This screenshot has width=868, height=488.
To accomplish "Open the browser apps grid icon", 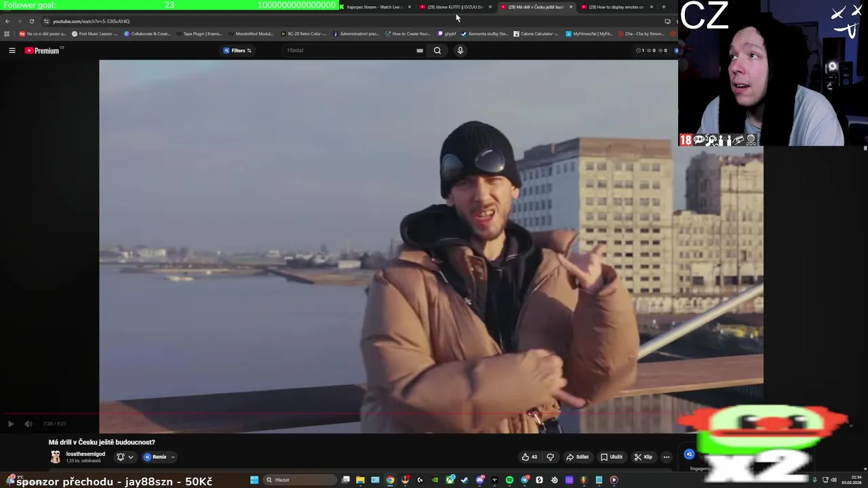I will tap(7, 34).
